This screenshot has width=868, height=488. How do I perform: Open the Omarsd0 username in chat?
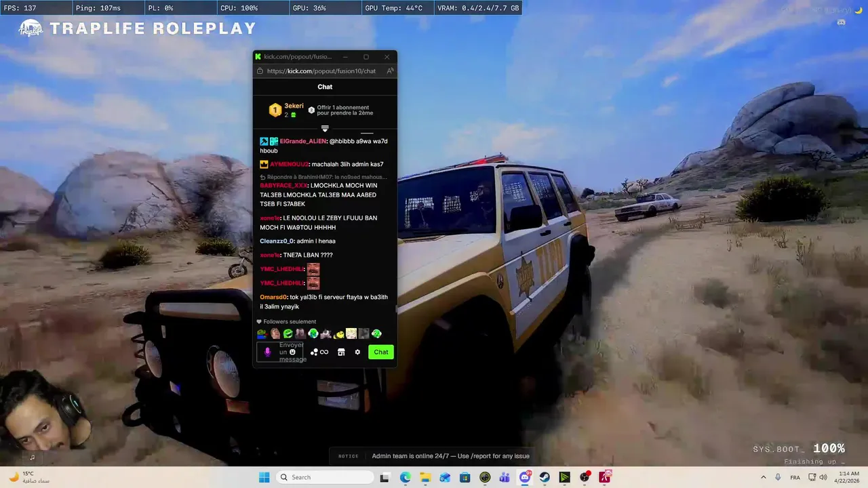(x=274, y=297)
